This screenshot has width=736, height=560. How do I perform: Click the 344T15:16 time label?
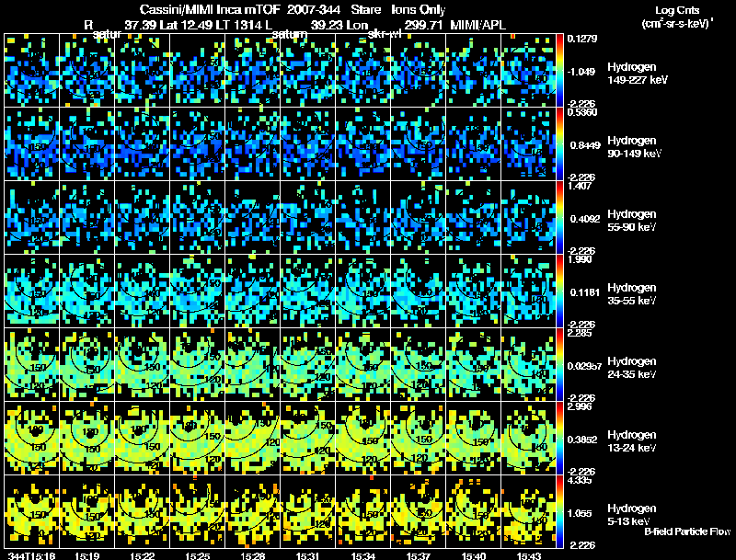[32, 555]
